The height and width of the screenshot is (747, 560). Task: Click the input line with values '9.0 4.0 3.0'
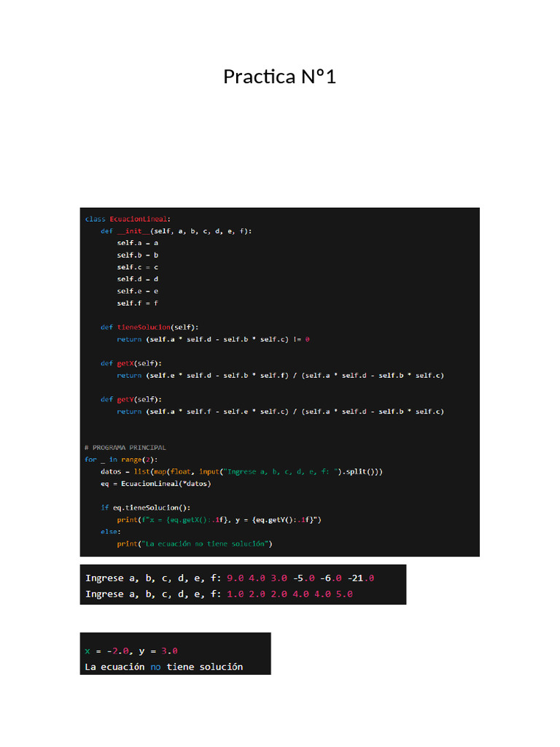coord(230,578)
